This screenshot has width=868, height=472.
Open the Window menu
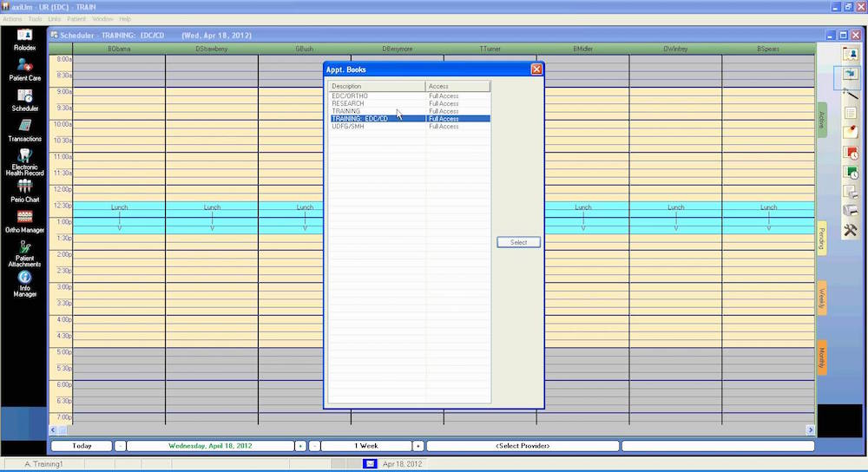pos(102,19)
